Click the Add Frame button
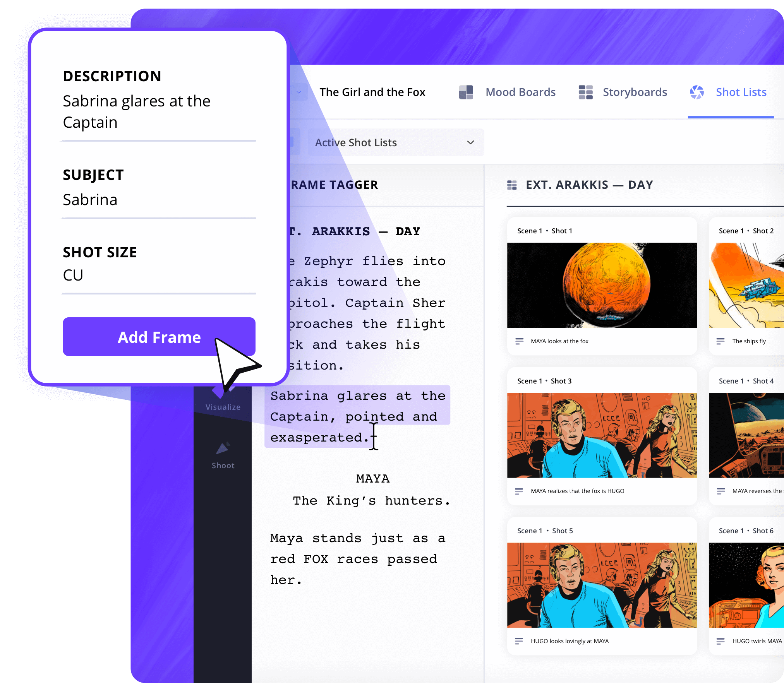Image resolution: width=784 pixels, height=683 pixels. coord(159,337)
